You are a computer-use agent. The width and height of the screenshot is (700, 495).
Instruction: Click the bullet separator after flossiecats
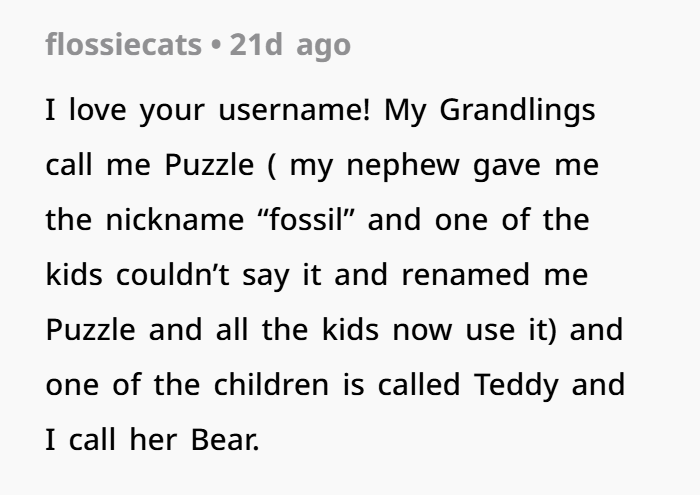(x=216, y=46)
